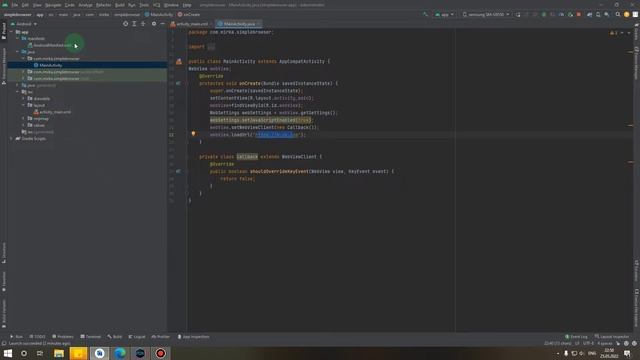Image resolution: width=640 pixels, height=360 pixels.
Task: Open Microsoft Edge from taskbar
Action: click(120, 353)
